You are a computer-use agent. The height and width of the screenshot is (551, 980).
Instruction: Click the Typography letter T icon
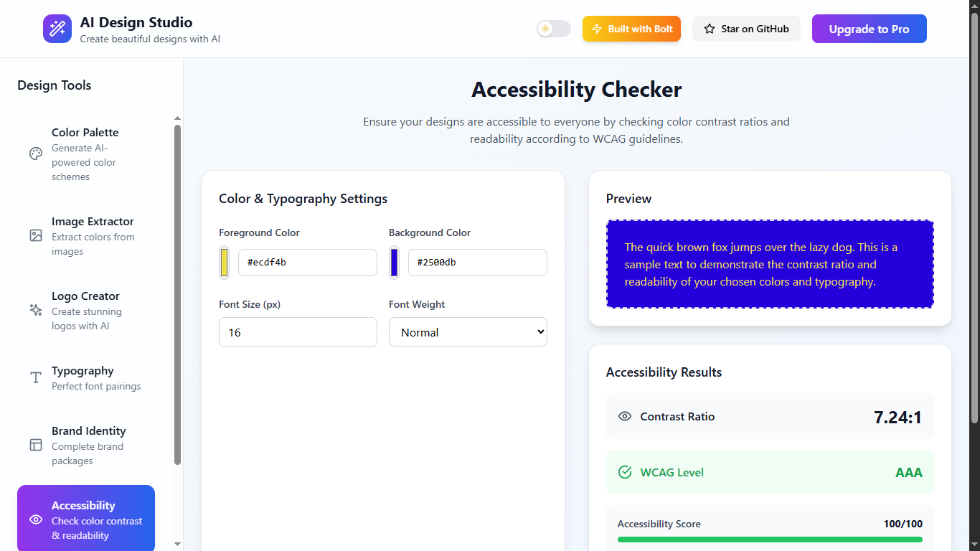[x=36, y=377]
